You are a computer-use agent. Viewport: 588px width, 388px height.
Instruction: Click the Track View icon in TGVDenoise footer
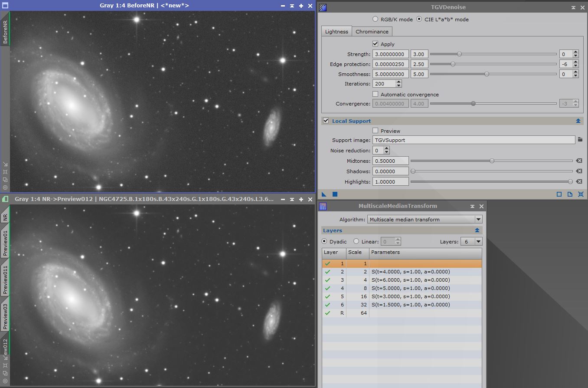click(559, 194)
